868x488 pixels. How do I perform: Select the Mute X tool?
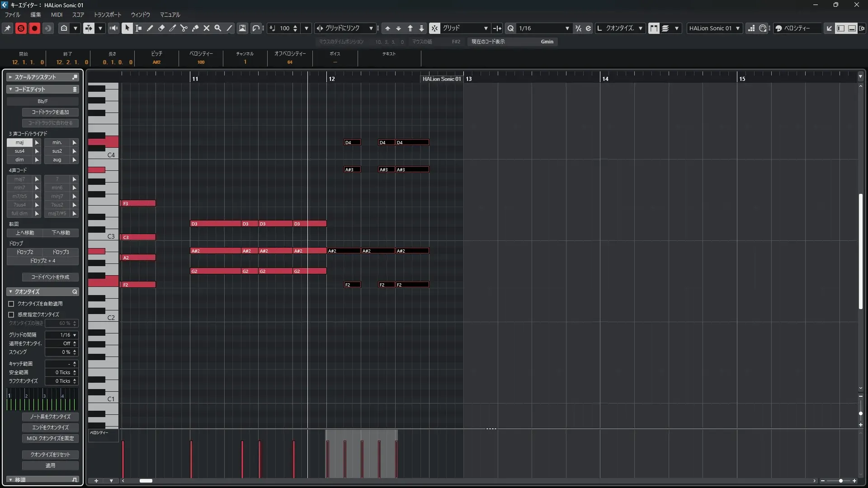pyautogui.click(x=206, y=28)
